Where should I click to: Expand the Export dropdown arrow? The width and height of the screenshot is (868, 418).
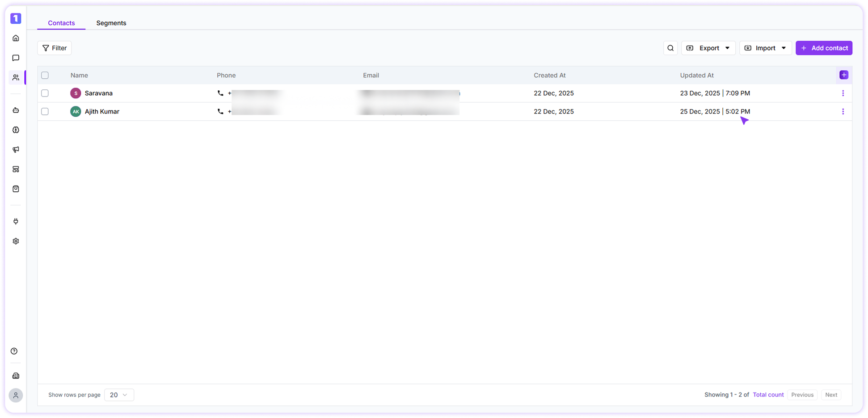tap(728, 48)
